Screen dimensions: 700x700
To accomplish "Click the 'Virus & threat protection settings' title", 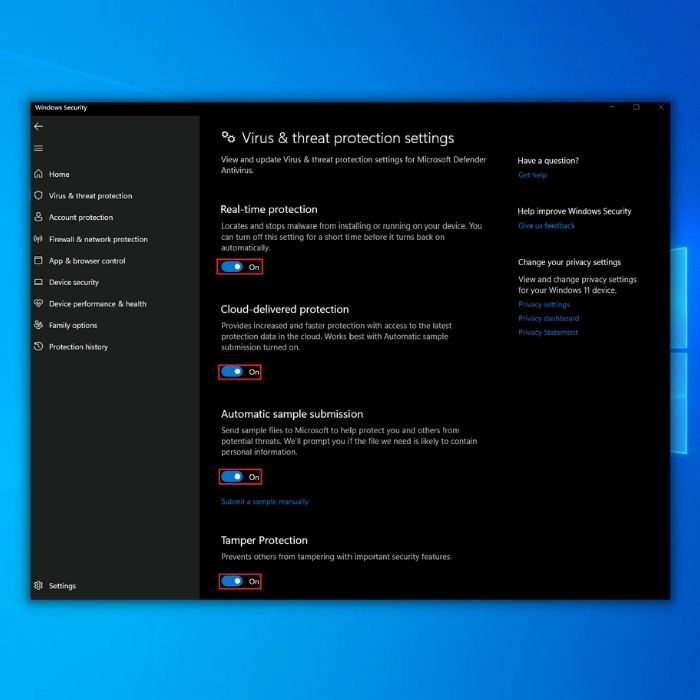I will pyautogui.click(x=348, y=138).
